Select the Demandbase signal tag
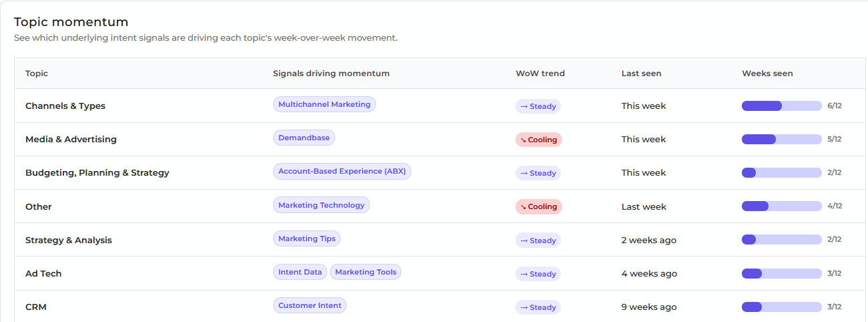 coord(304,138)
